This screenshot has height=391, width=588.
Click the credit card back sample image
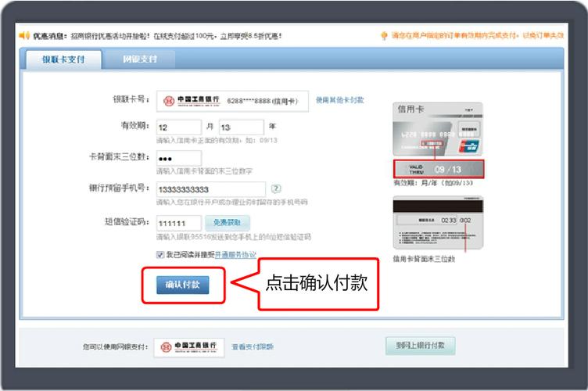438,223
